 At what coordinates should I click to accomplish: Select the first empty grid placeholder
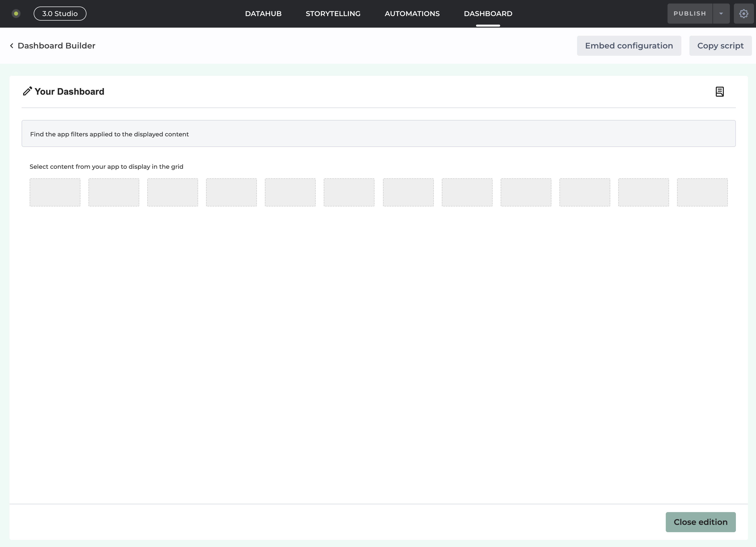(x=55, y=192)
